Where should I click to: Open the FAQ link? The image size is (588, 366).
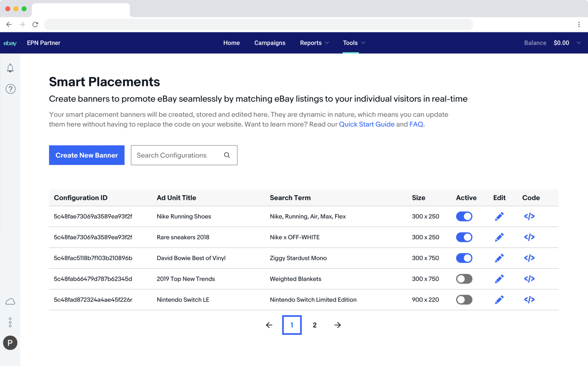[416, 124]
